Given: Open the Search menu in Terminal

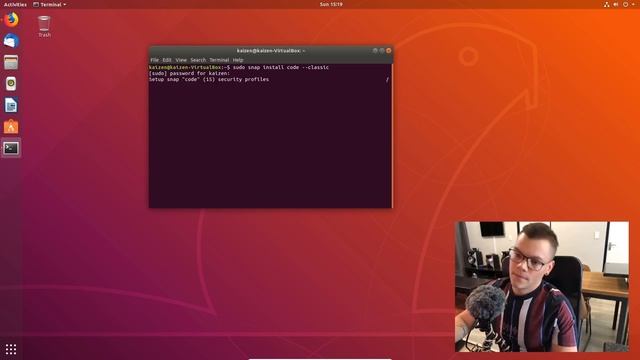Looking at the screenshot, I should (x=198, y=60).
